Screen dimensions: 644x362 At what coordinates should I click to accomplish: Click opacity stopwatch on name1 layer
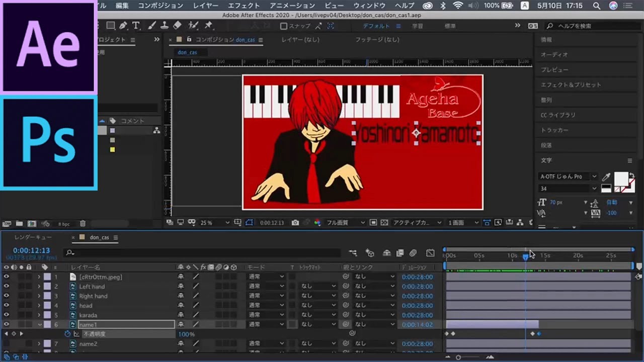click(x=67, y=334)
